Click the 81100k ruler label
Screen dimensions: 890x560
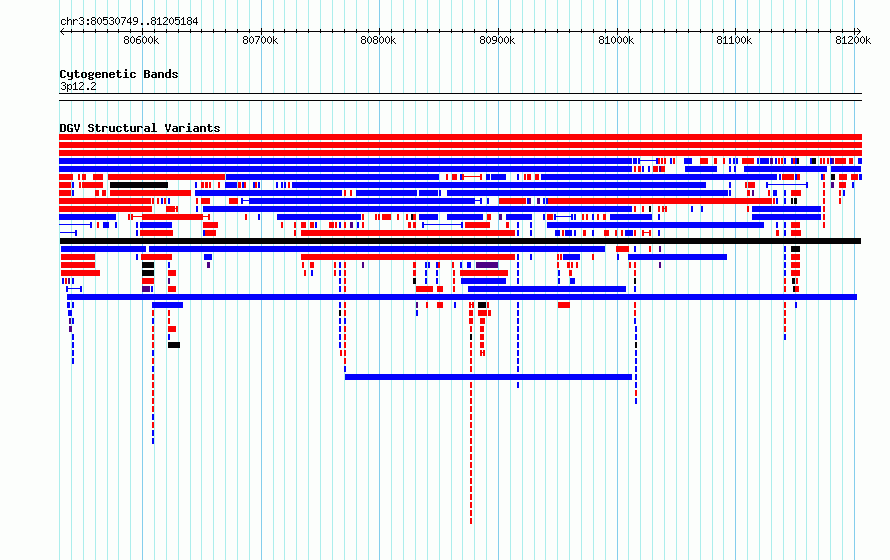[x=734, y=40]
